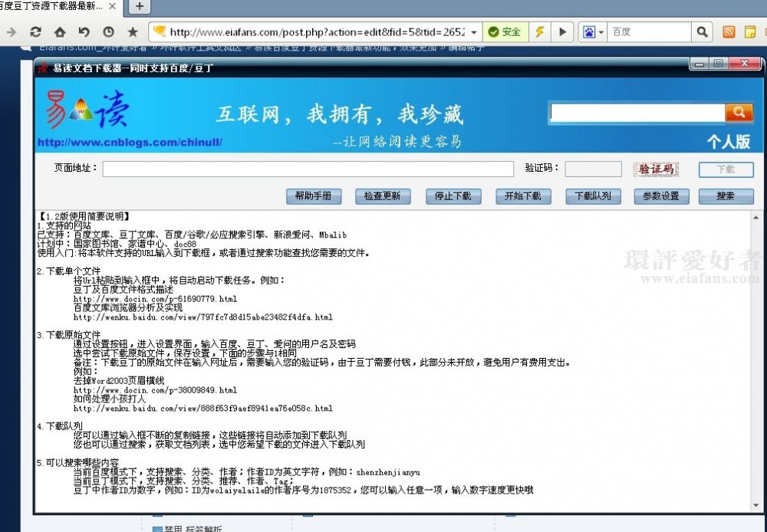Image resolution: width=767 pixels, height=532 pixels.
Task: Focus the 页面地址 input field
Action: click(x=308, y=169)
